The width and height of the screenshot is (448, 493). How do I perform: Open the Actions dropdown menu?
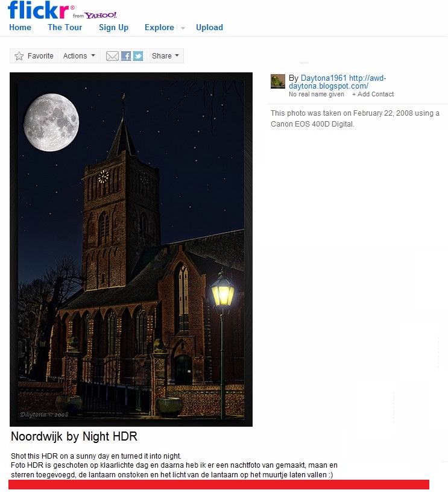point(79,55)
